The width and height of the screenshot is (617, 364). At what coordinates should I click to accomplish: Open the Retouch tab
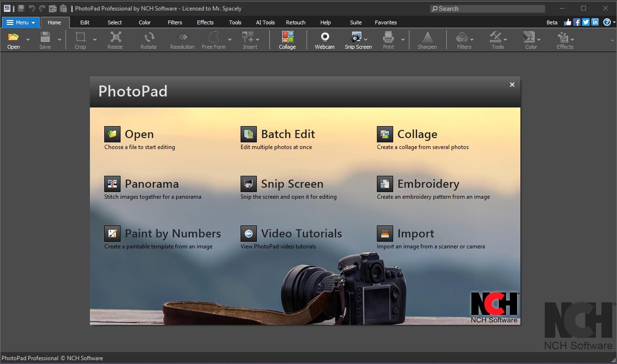point(296,22)
